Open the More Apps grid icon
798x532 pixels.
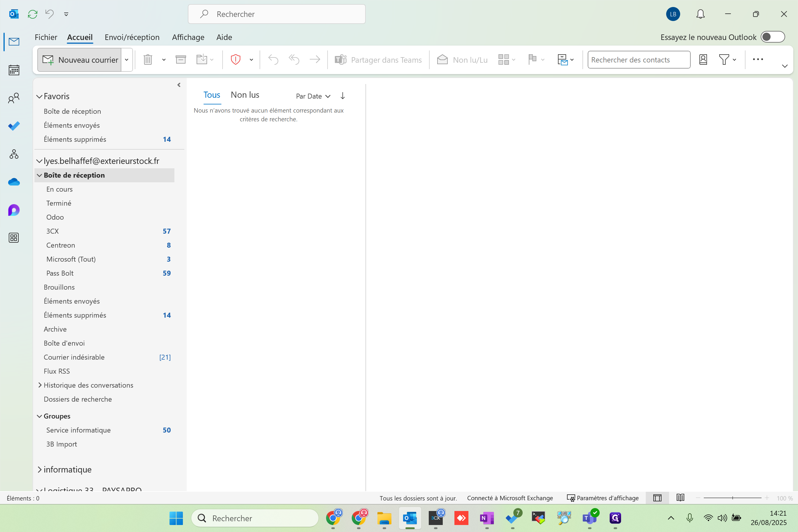[x=14, y=238]
